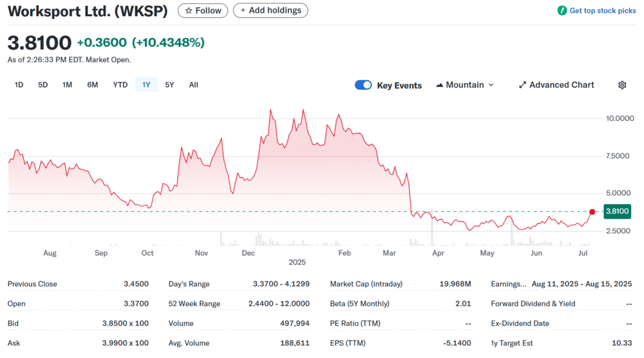The image size is (644, 358).
Task: Click the Forward Dividend & Yield label
Action: 533,304
